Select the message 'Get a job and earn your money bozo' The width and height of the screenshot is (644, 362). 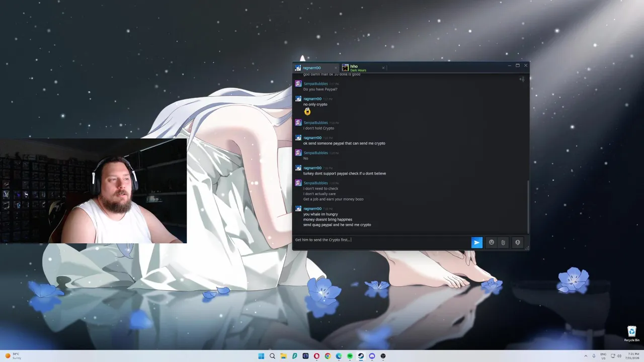tap(333, 199)
